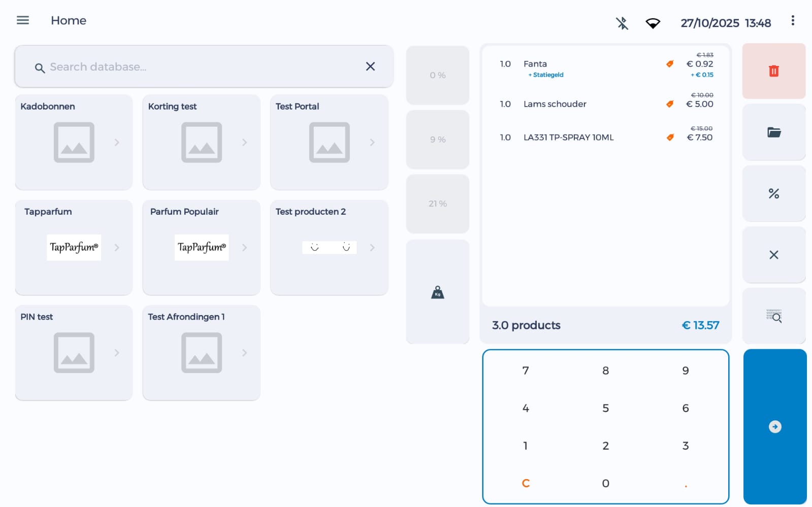The width and height of the screenshot is (812, 507).
Task: Click the barcode search icon
Action: coord(773,316)
